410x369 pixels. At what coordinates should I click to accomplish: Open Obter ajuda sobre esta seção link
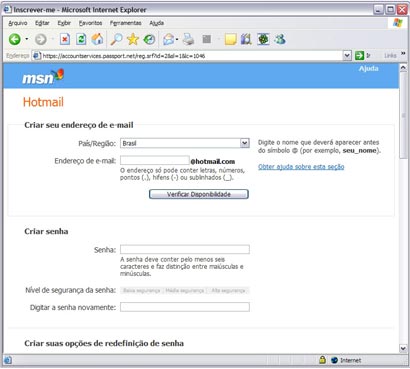(301, 167)
